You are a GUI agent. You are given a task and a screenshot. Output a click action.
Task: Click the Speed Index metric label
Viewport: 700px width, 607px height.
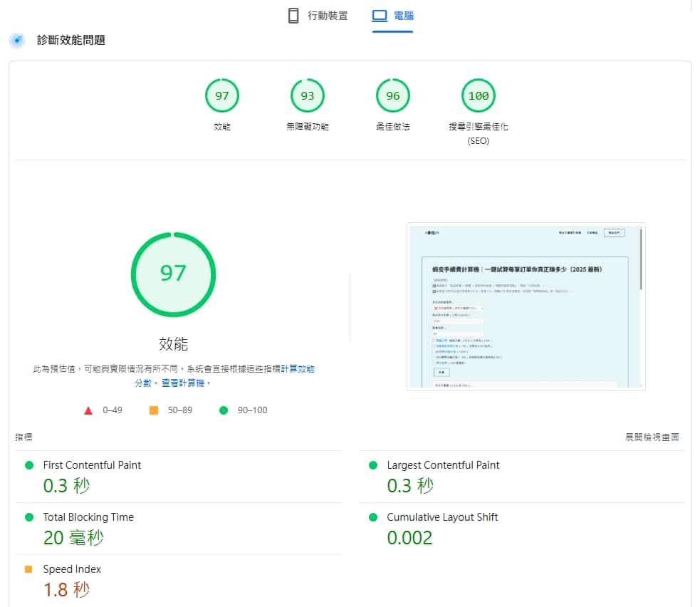click(72, 569)
